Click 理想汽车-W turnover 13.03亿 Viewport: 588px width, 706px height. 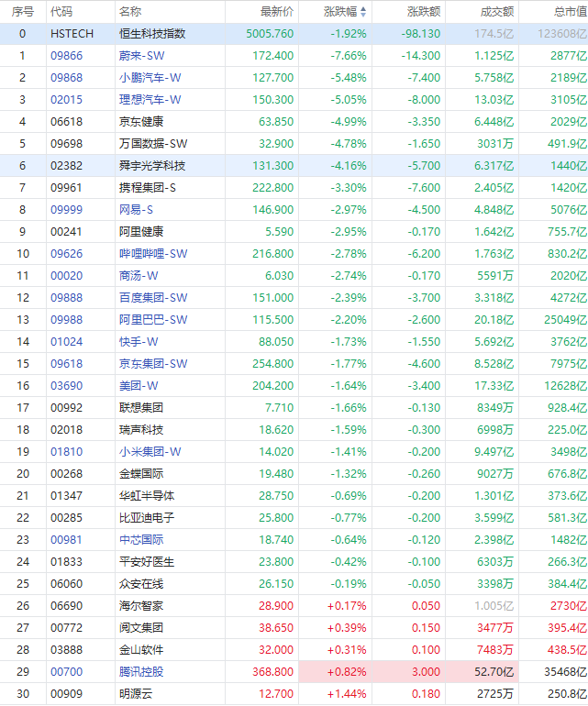pyautogui.click(x=494, y=100)
